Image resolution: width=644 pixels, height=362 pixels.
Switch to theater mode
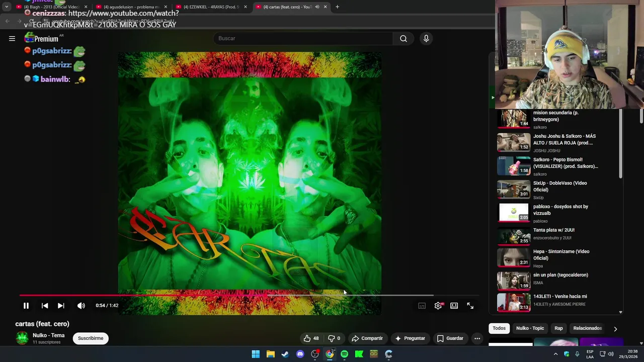(454, 306)
